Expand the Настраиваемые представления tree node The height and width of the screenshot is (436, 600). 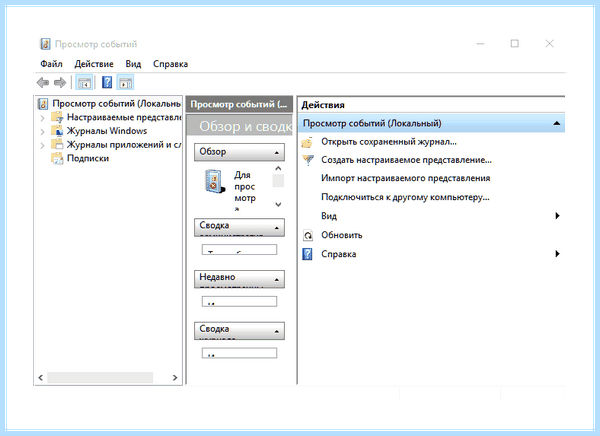[42, 118]
